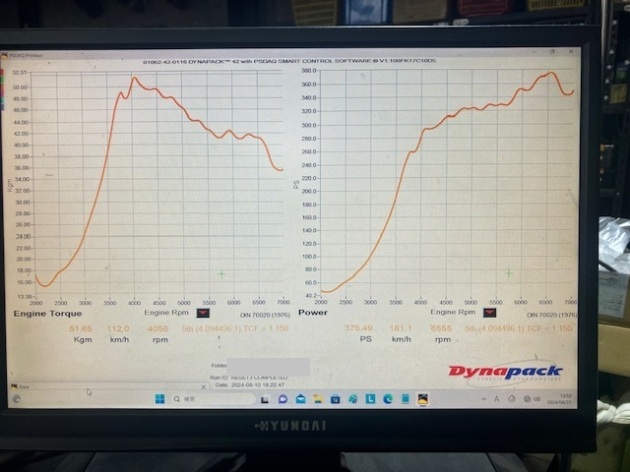Launch Microsoft Edge from the taskbar
Screen dimensions: 630x472
(x=388, y=399)
